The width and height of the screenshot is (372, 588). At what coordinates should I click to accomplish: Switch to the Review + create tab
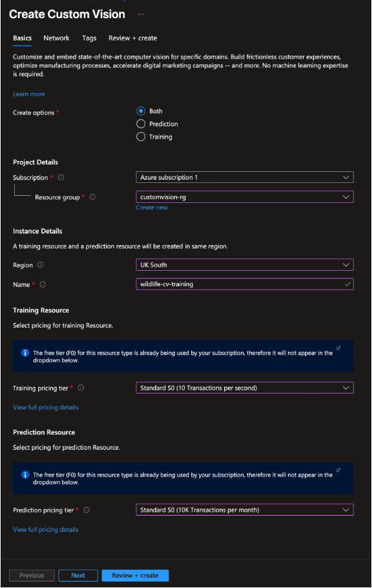click(133, 38)
